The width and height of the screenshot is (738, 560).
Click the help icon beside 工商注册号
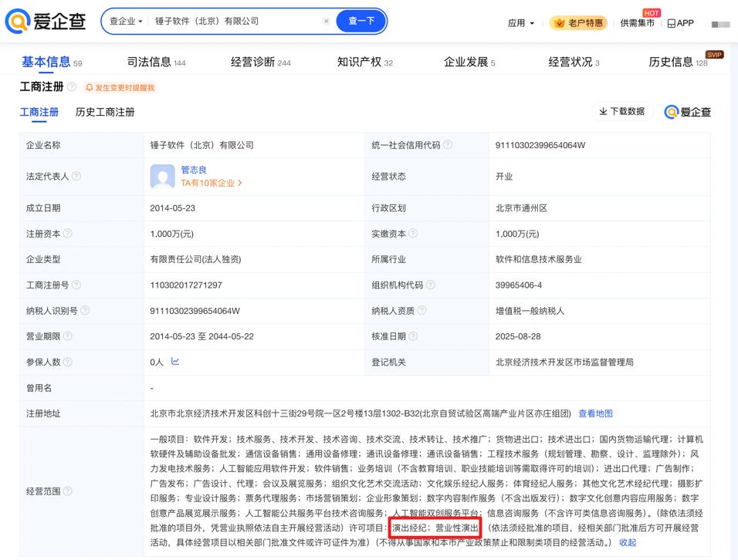coord(76,285)
